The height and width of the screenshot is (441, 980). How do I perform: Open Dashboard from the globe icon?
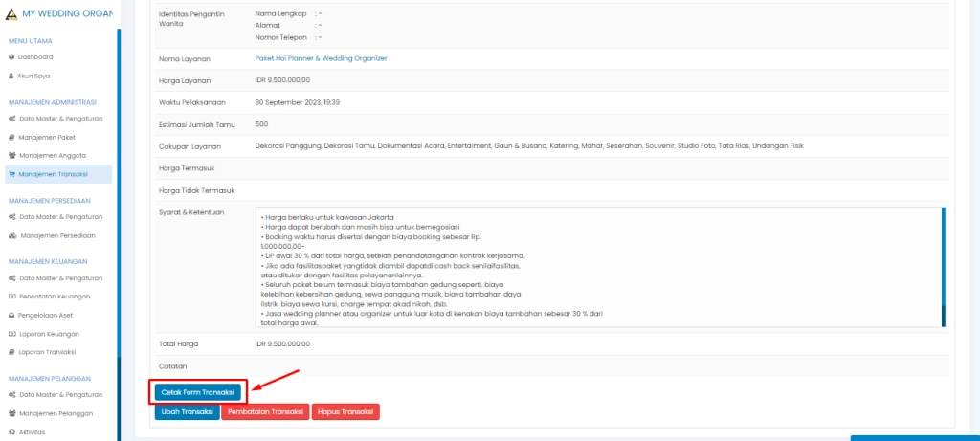coord(11,57)
